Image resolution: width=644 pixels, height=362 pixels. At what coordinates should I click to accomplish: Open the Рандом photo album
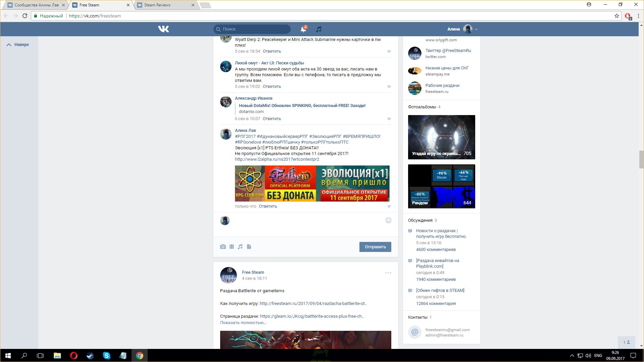[x=442, y=186]
